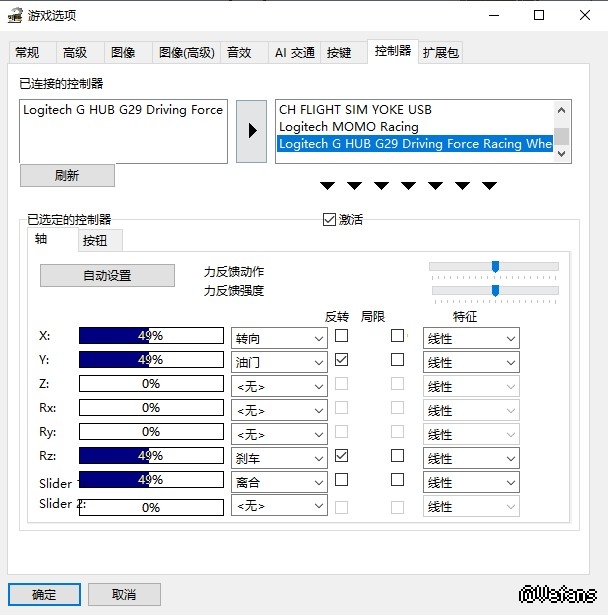Open Slider 2 function dropdown
Viewport: 608px width, 615px height.
coord(279,506)
